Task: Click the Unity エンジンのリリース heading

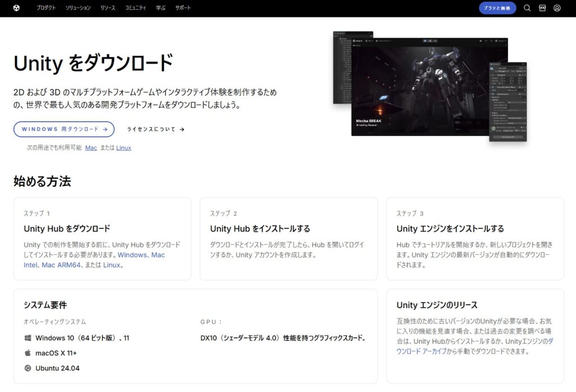Action: [437, 305]
